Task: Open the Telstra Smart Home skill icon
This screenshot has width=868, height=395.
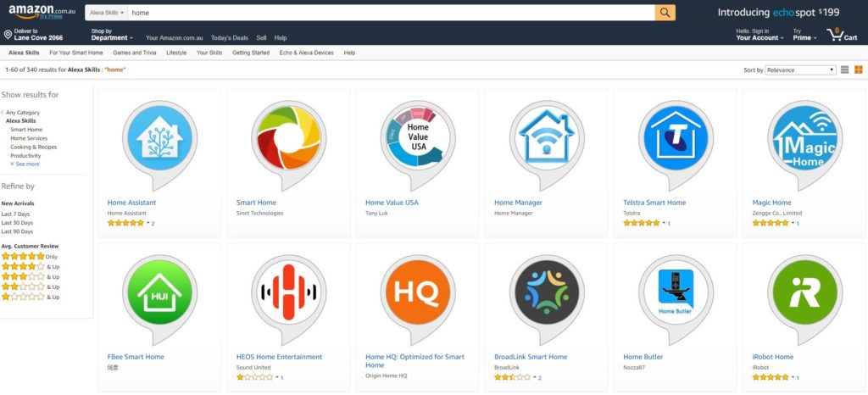Action: (x=676, y=144)
